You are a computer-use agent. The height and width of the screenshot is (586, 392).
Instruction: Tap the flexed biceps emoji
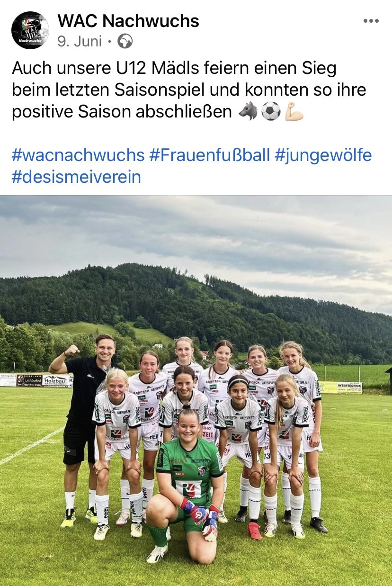(294, 112)
